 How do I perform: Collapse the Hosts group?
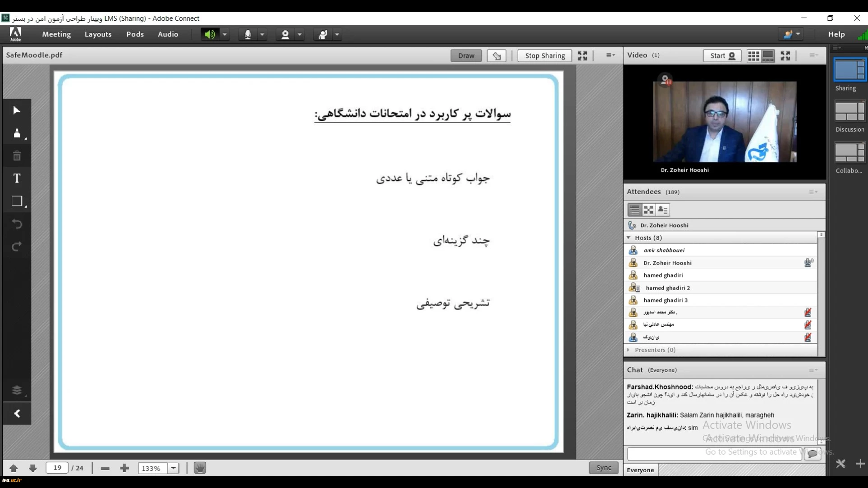click(x=629, y=237)
